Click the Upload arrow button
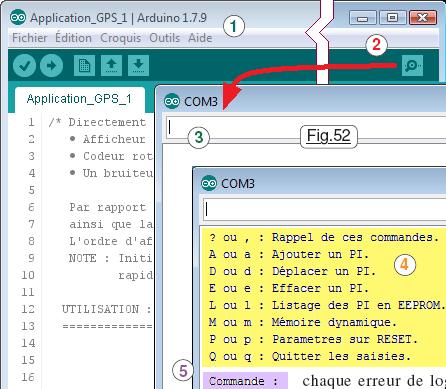 (51, 66)
